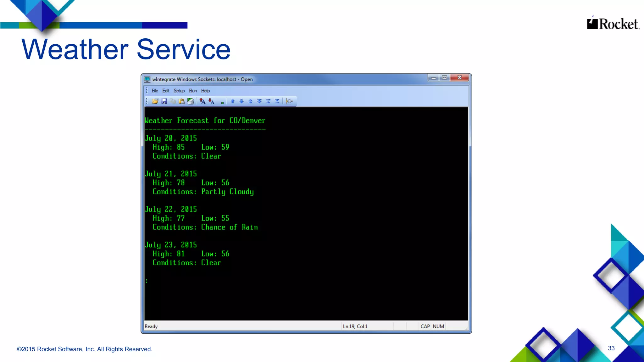This screenshot has width=644, height=362.
Task: Increase font size with up-arrow A icon
Action: pyautogui.click(x=203, y=101)
